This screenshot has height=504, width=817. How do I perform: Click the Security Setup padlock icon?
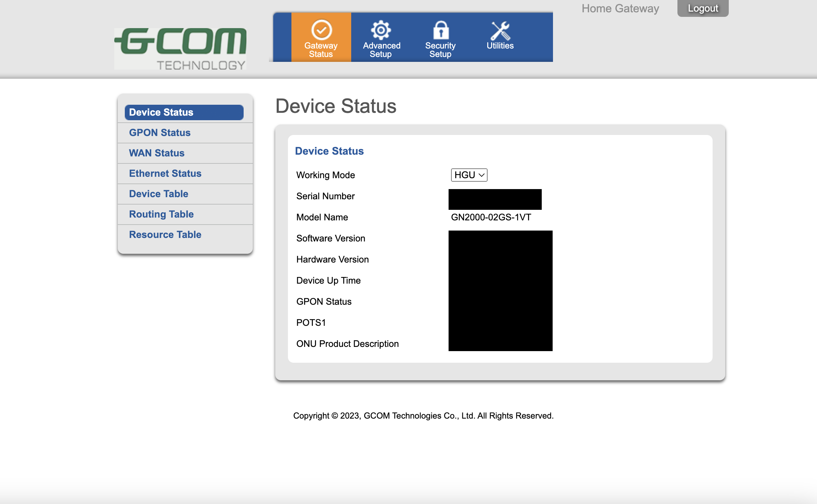(x=440, y=30)
